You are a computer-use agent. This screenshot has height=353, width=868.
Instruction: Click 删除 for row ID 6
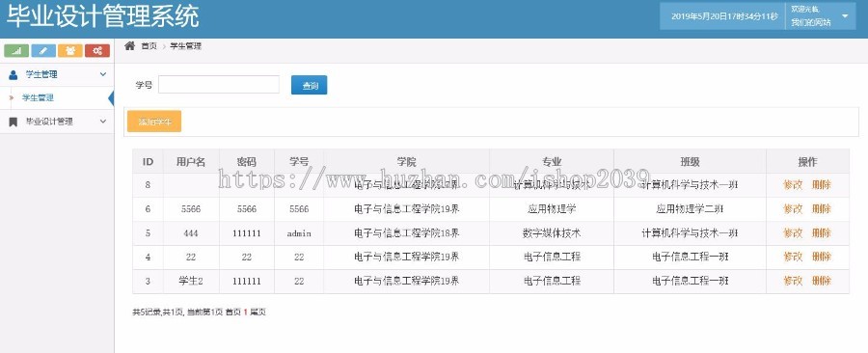tap(822, 209)
